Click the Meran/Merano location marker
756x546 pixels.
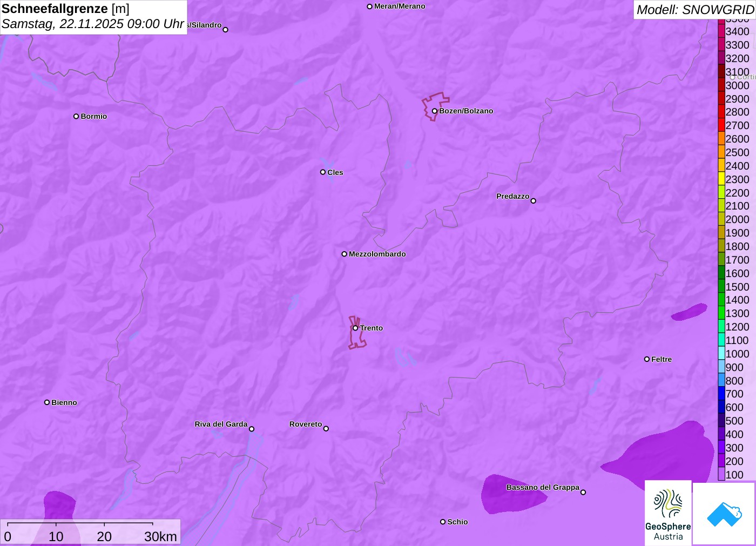click(x=370, y=6)
